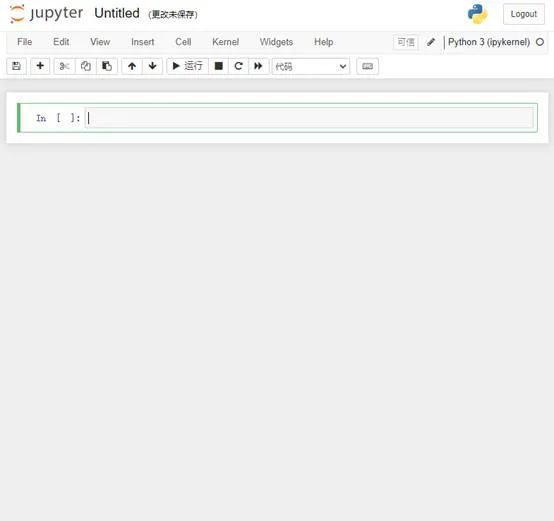The width and height of the screenshot is (554, 521).
Task: Open the cell type dropdown showing 代码
Action: pyautogui.click(x=311, y=66)
